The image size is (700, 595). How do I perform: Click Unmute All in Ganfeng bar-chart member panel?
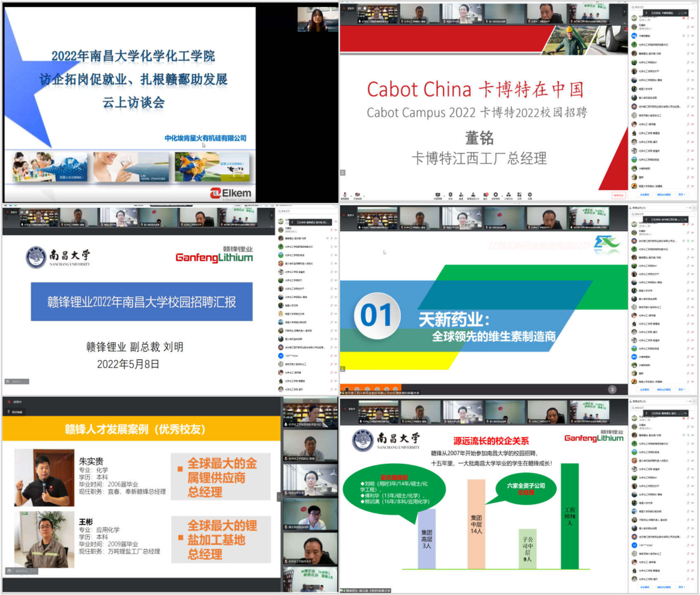pos(664,587)
